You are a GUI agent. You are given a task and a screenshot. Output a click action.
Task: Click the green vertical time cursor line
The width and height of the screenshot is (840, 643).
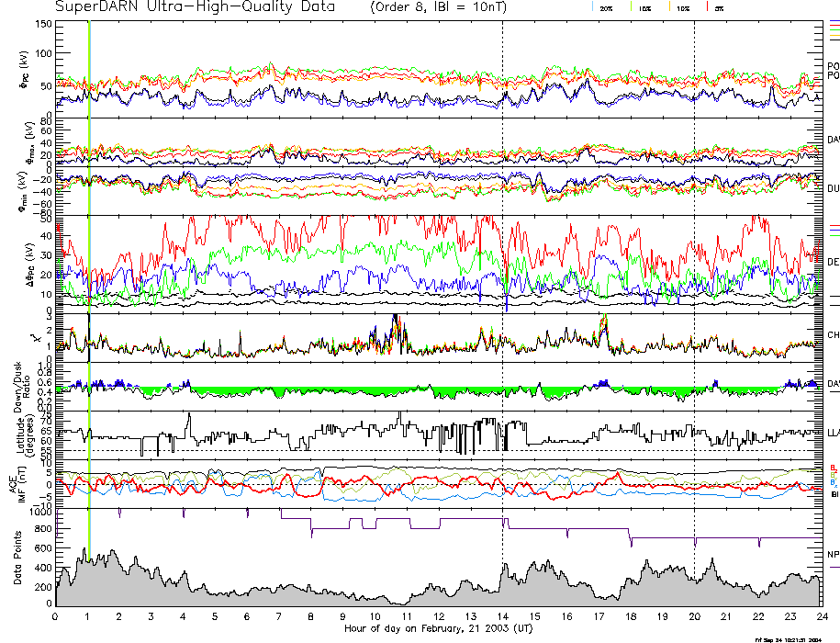[88, 312]
